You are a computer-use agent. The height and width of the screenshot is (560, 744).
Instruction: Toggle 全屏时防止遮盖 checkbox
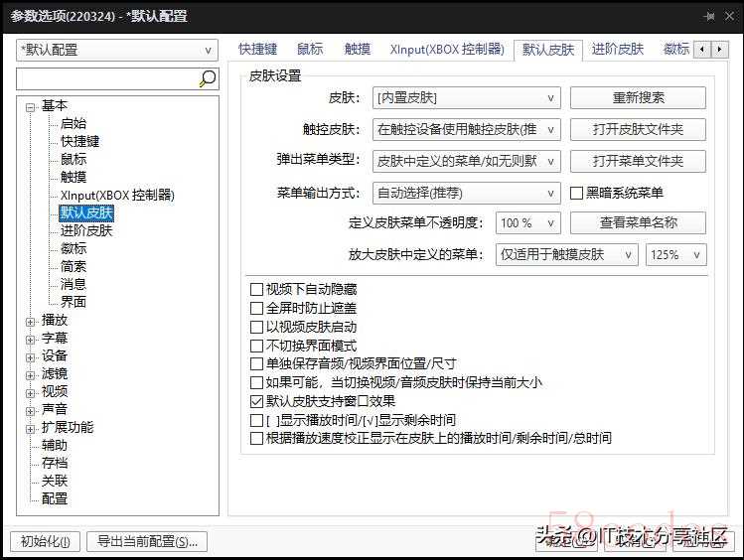pyautogui.click(x=256, y=308)
